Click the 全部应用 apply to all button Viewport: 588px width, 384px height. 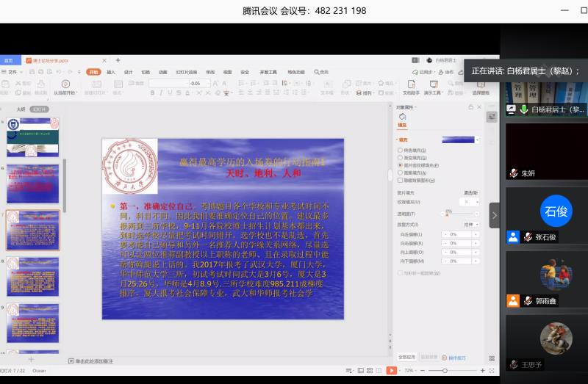[407, 357]
